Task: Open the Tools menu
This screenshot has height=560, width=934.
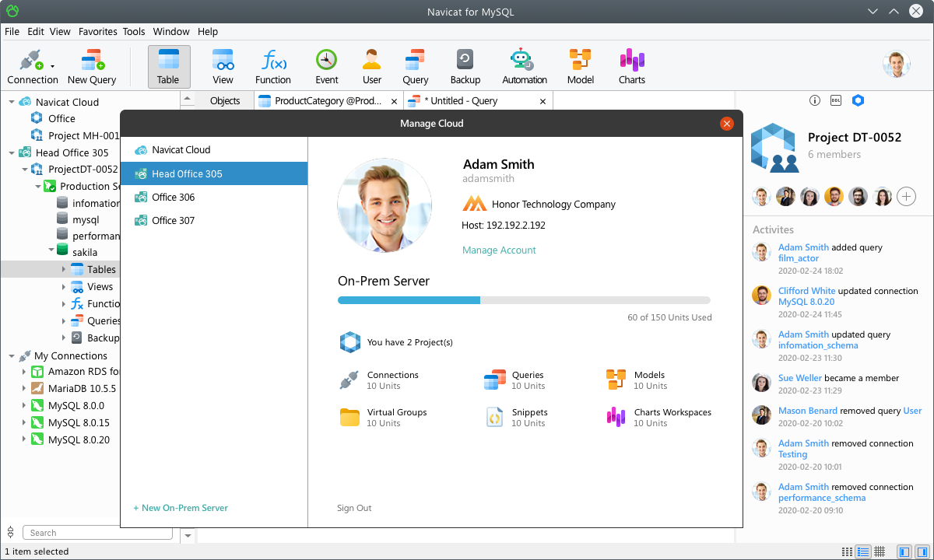Action: pyautogui.click(x=134, y=32)
